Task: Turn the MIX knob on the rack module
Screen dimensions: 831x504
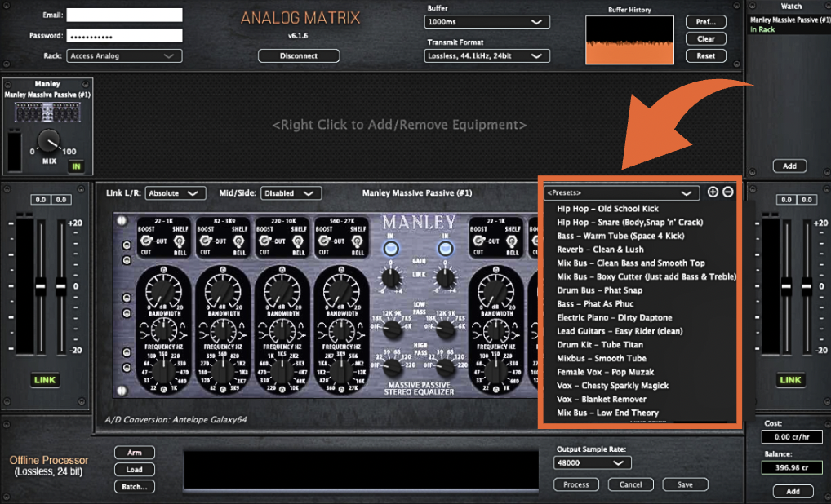Action: click(49, 142)
